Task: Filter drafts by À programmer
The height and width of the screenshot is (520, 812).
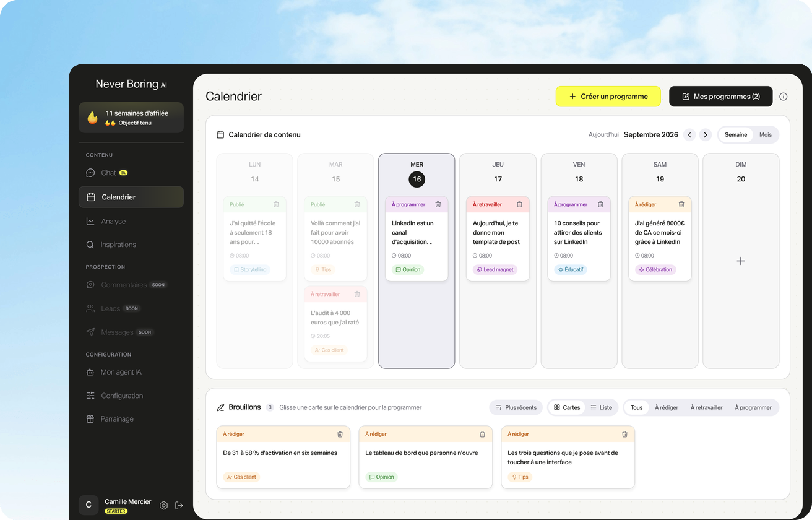Action: click(x=753, y=407)
